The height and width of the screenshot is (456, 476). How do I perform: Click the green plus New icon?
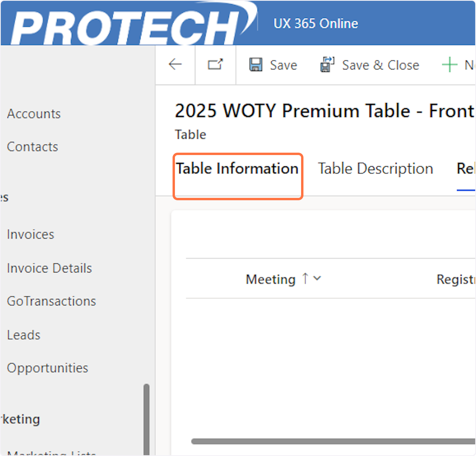coord(449,65)
